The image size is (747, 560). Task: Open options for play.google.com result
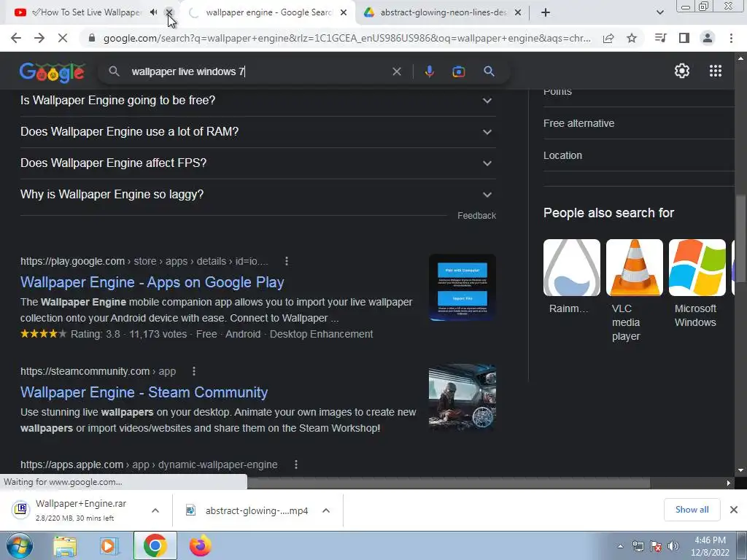click(286, 261)
